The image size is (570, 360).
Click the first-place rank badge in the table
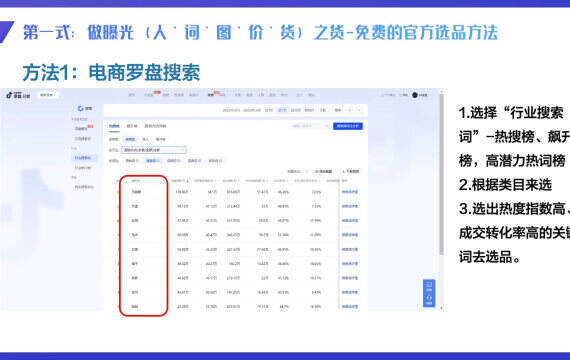tap(118, 192)
